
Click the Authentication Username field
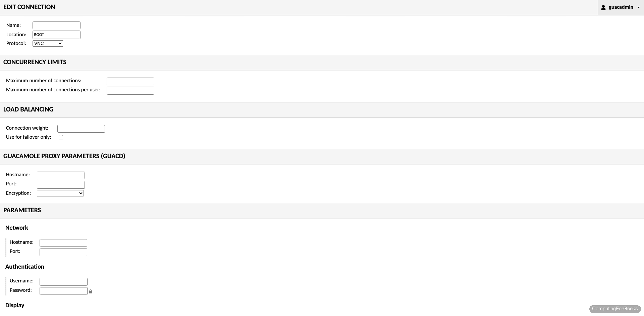click(x=63, y=281)
